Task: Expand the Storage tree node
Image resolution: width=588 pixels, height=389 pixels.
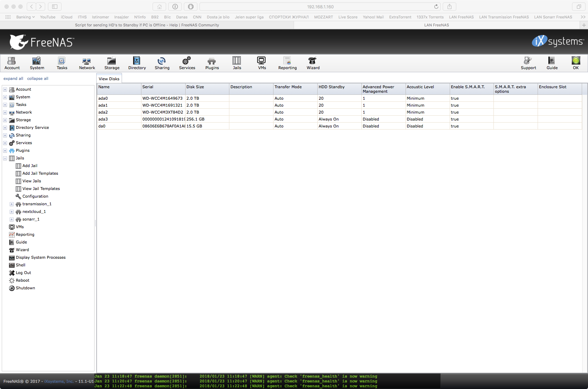Action: [5, 120]
